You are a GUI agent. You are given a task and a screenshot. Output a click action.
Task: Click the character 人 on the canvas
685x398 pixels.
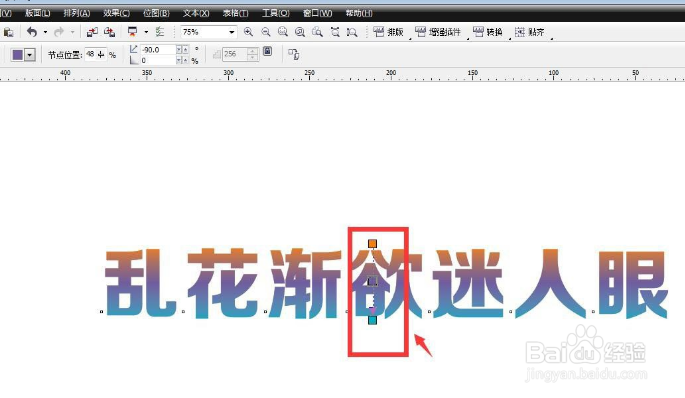tap(550, 283)
